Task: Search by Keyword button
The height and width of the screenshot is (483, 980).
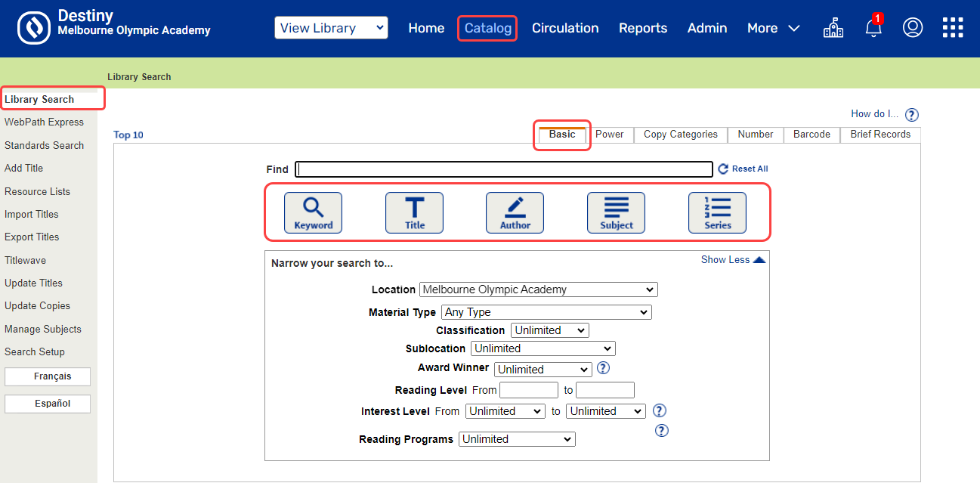Action: point(313,212)
